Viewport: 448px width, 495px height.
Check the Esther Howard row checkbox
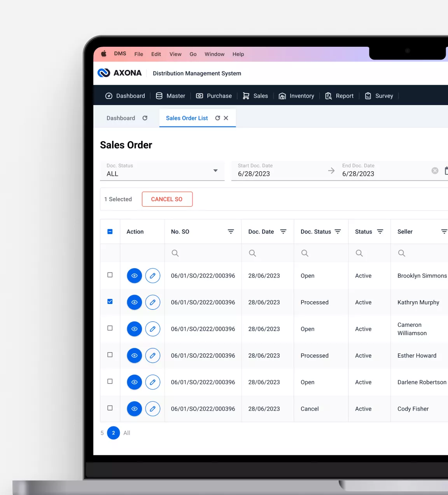pos(110,355)
